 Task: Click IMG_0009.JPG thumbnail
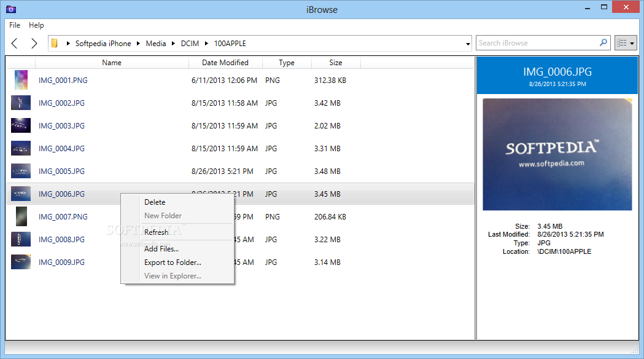point(21,262)
